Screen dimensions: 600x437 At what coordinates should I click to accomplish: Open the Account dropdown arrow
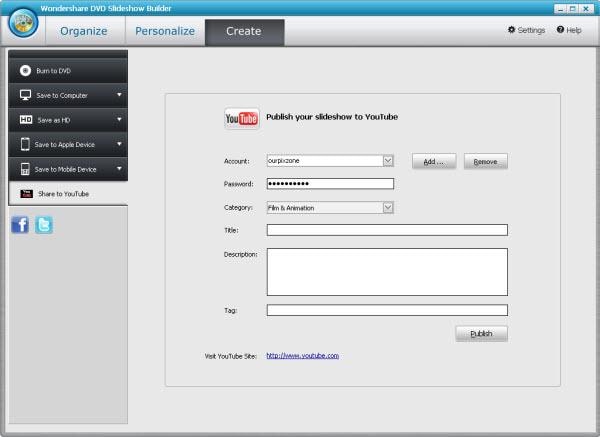[388, 161]
